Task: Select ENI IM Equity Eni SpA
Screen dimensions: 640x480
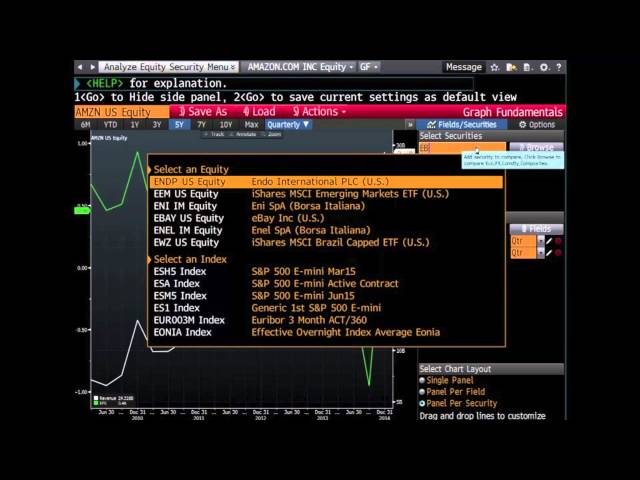Action: [x=326, y=206]
